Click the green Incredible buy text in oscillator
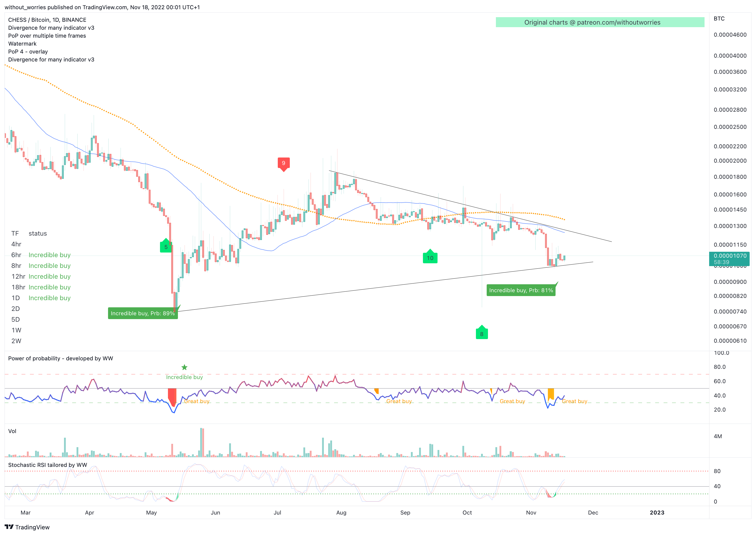This screenshot has height=535, width=756. pos(184,377)
